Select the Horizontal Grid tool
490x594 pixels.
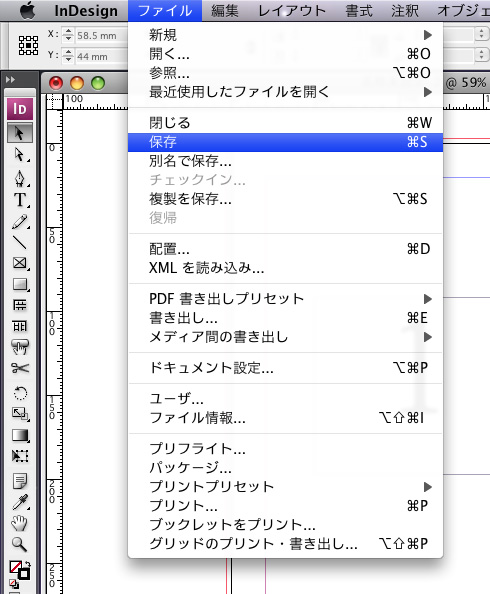19,305
